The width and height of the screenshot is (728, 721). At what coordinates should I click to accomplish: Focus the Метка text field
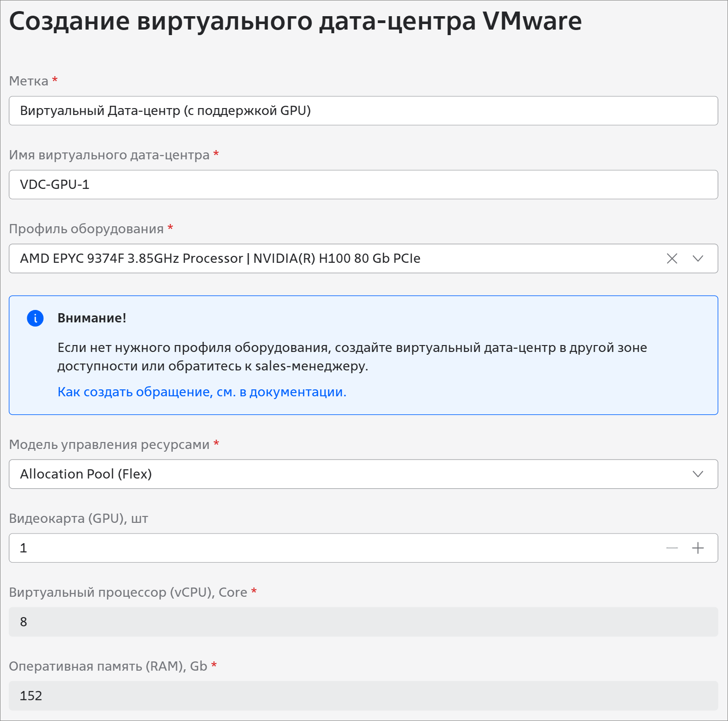pos(363,111)
